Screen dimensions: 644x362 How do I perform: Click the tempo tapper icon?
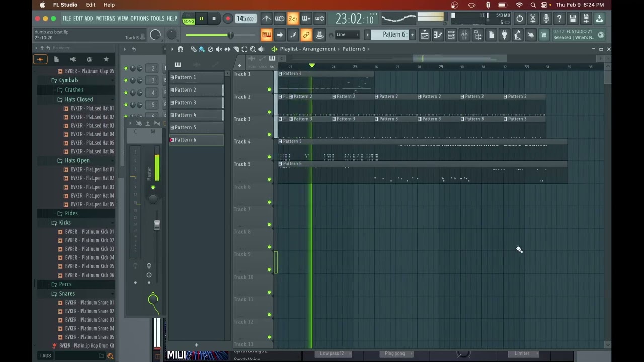(x=517, y=35)
